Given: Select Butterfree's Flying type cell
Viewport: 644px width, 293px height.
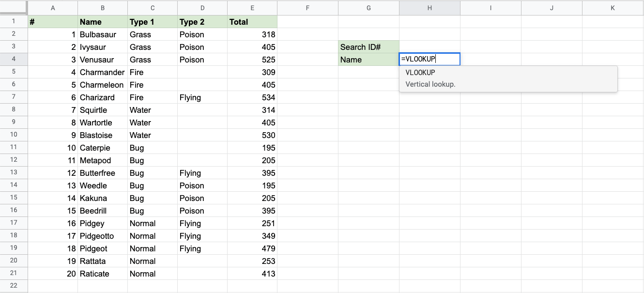Looking at the screenshot, I should pos(202,173).
